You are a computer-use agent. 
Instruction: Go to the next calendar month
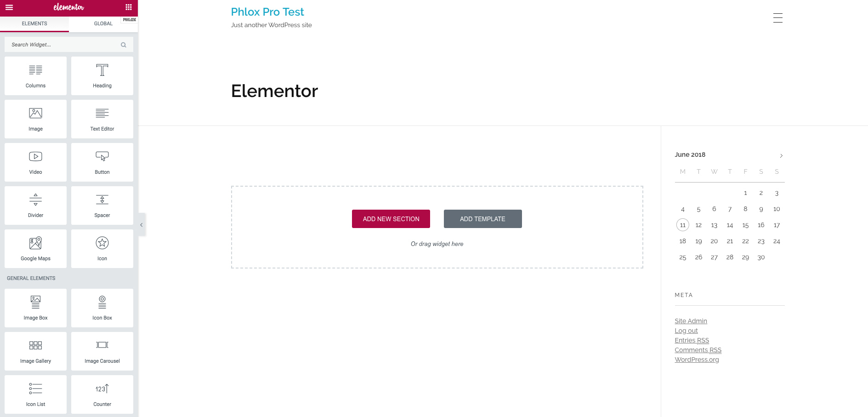781,156
